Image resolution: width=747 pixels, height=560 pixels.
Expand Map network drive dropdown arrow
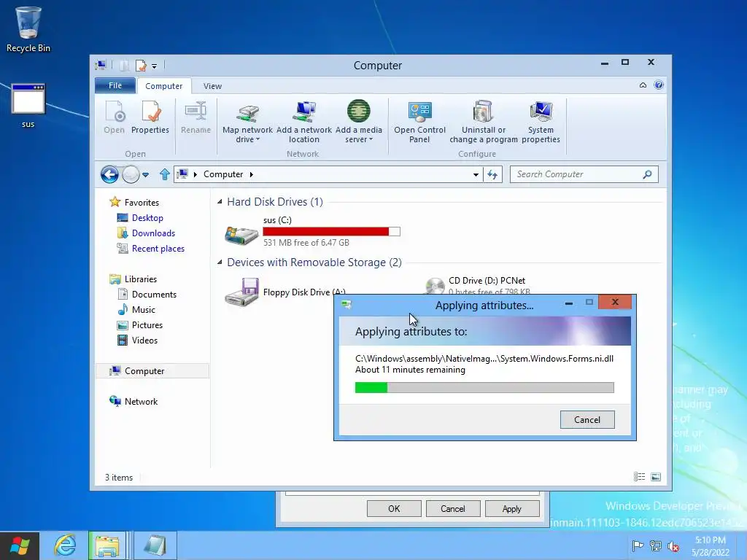click(258, 139)
